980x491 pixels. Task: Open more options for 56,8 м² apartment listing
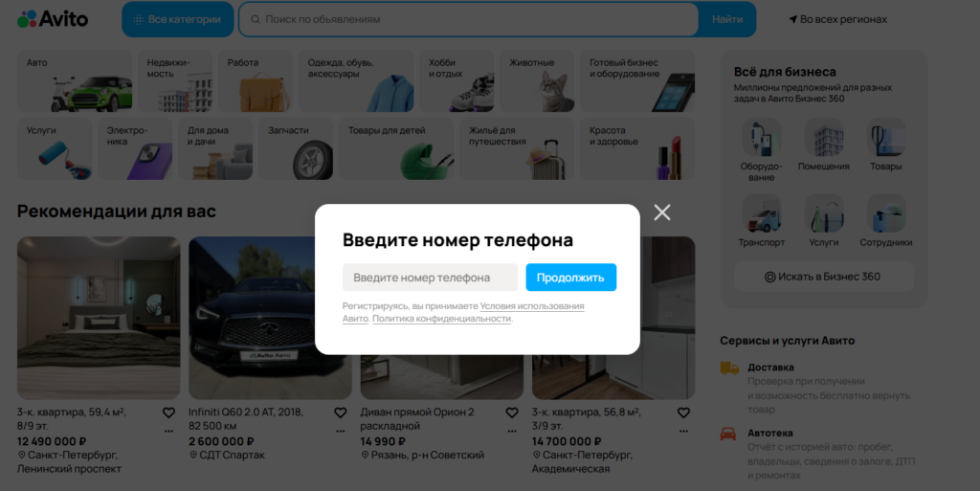pos(683,431)
